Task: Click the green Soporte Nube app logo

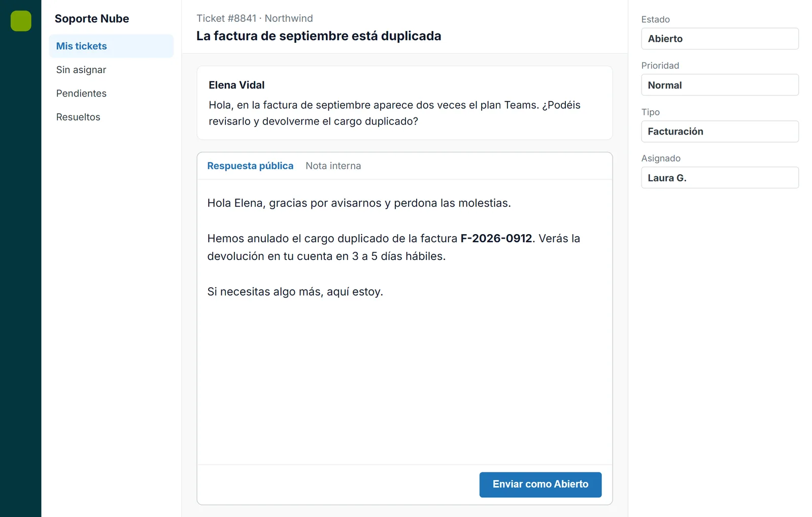Action: click(x=21, y=21)
